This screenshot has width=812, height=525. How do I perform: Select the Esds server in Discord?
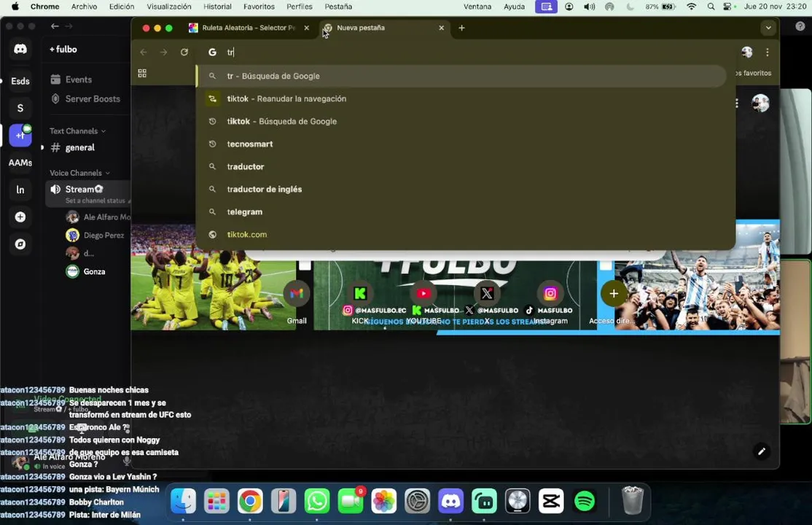pos(20,81)
